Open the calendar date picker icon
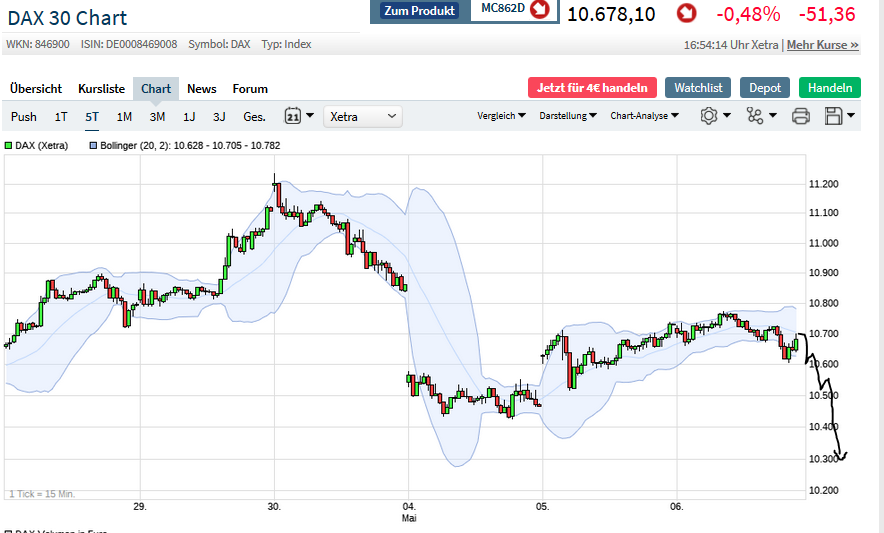The image size is (884, 533). [293, 116]
